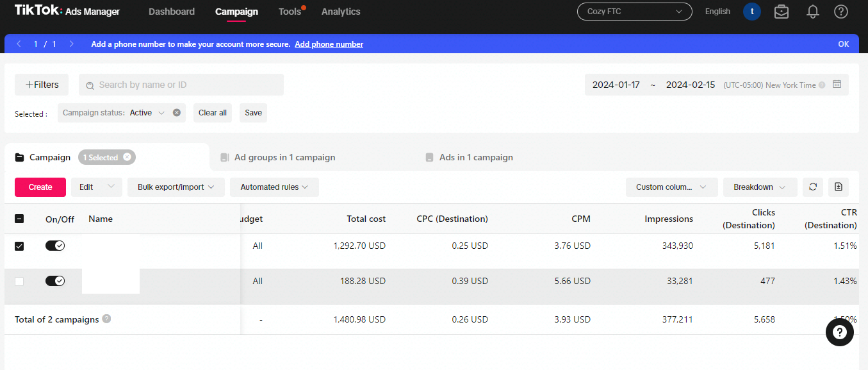
Task: Sort by Impressions column header
Action: (x=669, y=219)
